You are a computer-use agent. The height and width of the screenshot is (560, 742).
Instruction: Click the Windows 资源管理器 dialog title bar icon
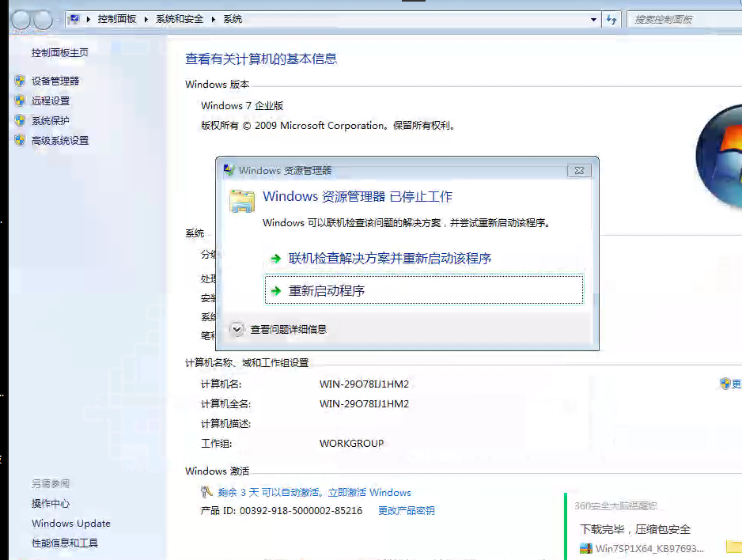click(x=229, y=170)
